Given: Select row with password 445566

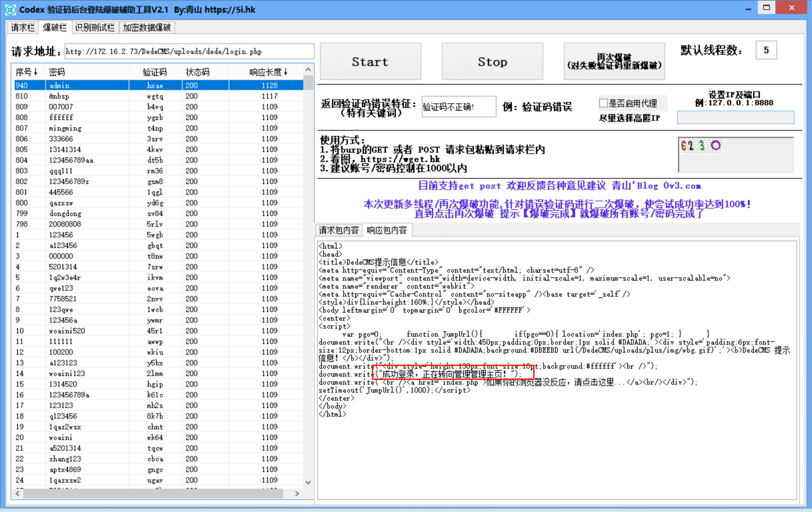Looking at the screenshot, I should [159, 192].
